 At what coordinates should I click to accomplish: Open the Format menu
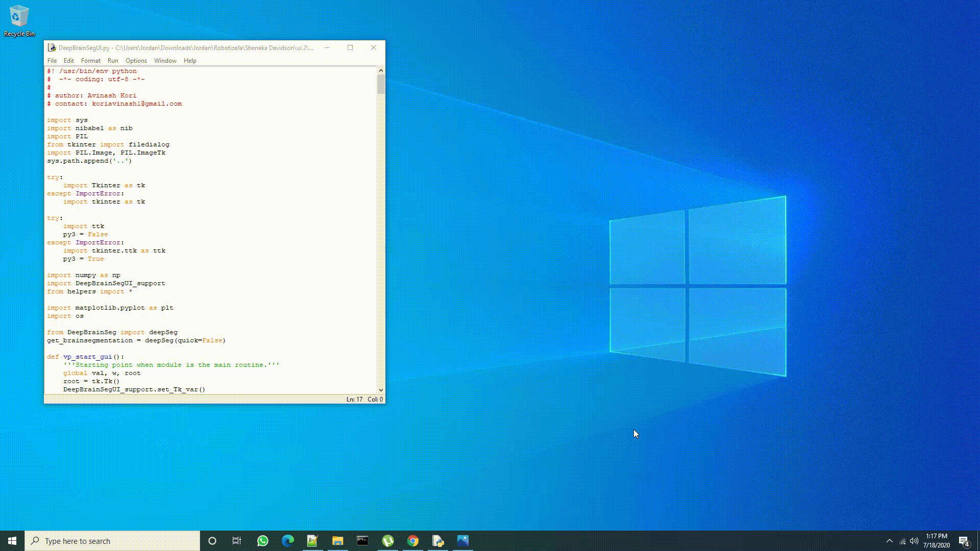click(x=90, y=61)
